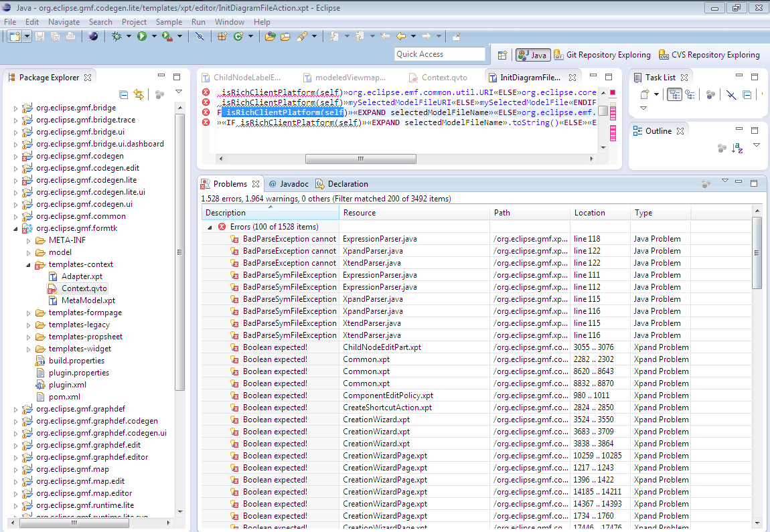Click the New Java Package icon
The image size is (770, 532).
pos(222,36)
